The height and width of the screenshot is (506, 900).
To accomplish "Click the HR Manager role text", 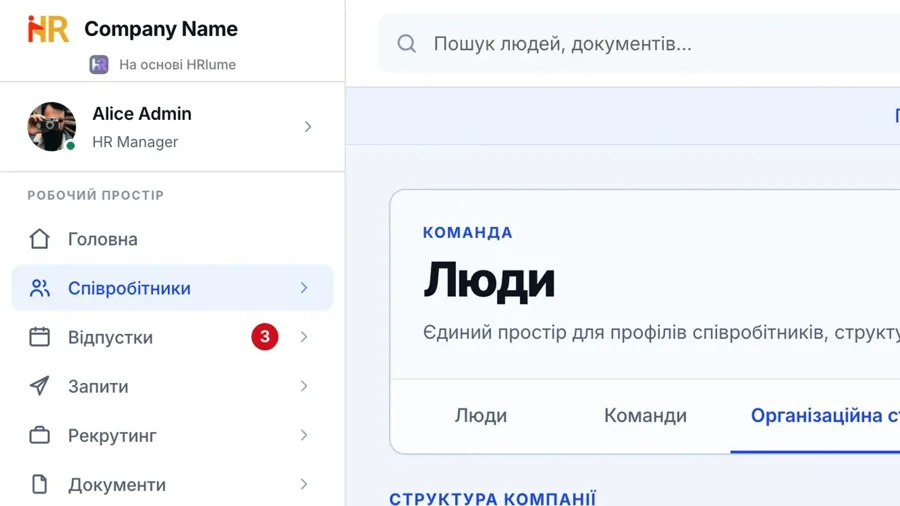I will (135, 142).
